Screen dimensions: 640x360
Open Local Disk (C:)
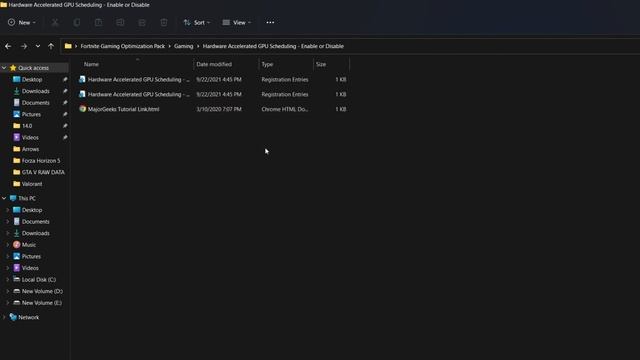pyautogui.click(x=39, y=280)
